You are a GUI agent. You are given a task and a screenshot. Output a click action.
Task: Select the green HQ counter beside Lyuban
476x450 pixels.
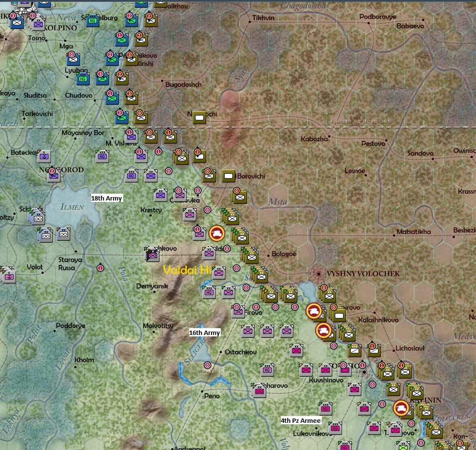click(x=83, y=78)
